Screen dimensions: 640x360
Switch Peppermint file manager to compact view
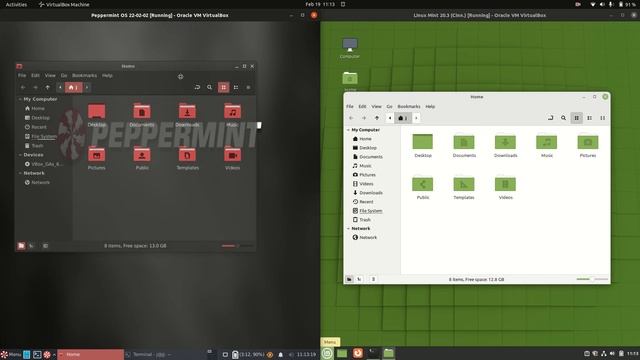(x=248, y=87)
